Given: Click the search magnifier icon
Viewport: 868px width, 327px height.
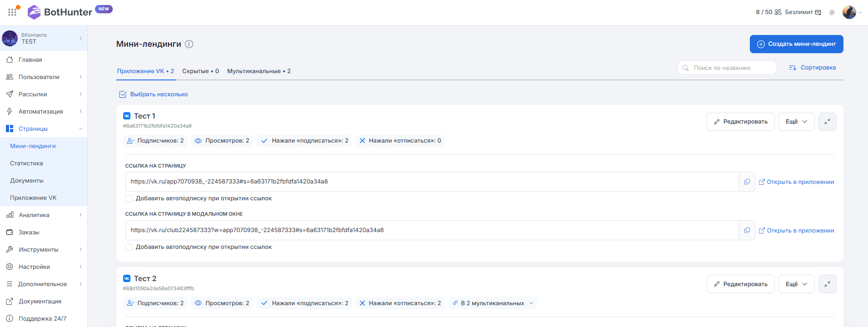Looking at the screenshot, I should (685, 68).
